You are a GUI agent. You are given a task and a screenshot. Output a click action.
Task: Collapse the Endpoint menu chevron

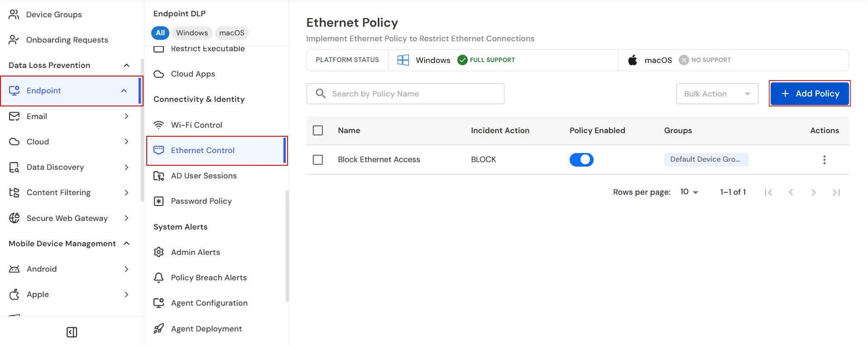pos(124,91)
